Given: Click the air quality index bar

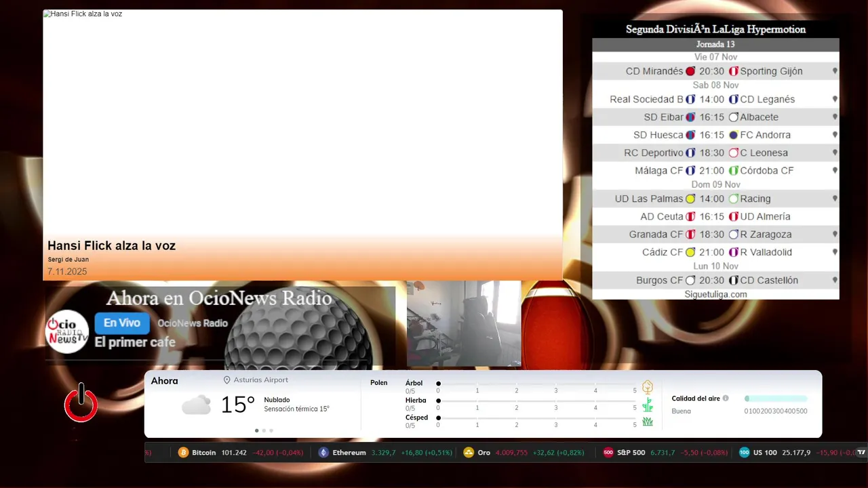Looking at the screenshot, I should click(776, 399).
